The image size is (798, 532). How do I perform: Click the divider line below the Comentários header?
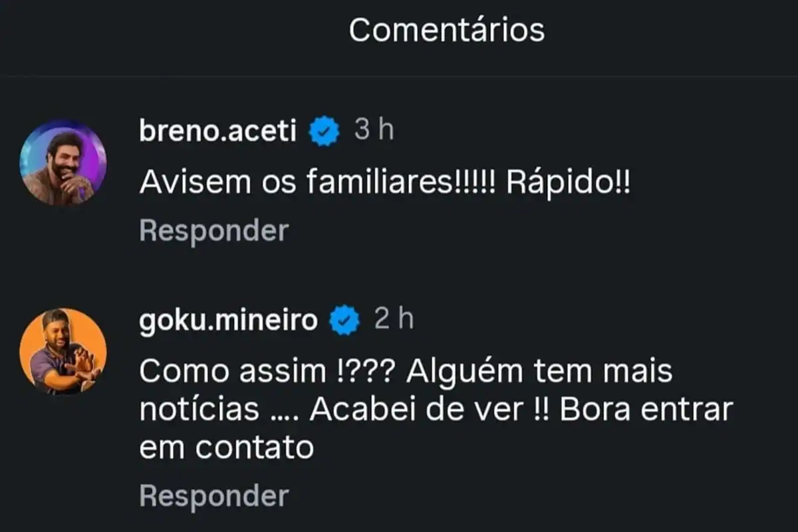pos(399,76)
